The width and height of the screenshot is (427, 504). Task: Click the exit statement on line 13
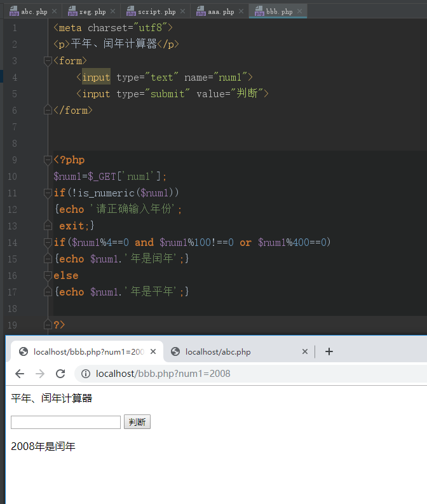click(73, 226)
